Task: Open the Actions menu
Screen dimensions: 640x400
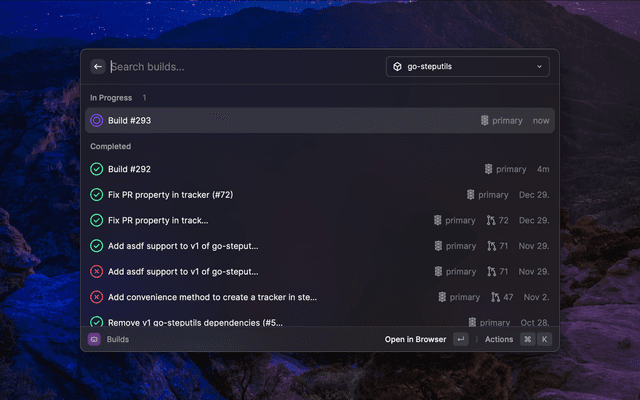Action: [499, 339]
